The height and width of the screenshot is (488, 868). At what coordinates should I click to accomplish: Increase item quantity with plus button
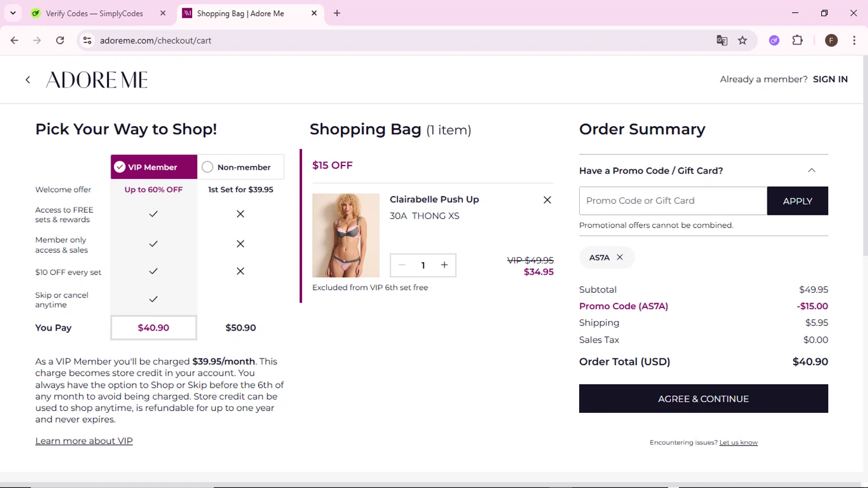444,265
